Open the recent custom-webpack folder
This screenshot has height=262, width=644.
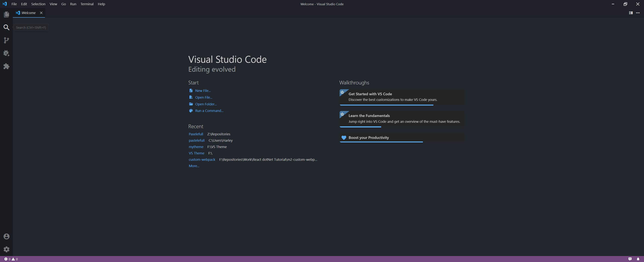[x=202, y=159]
